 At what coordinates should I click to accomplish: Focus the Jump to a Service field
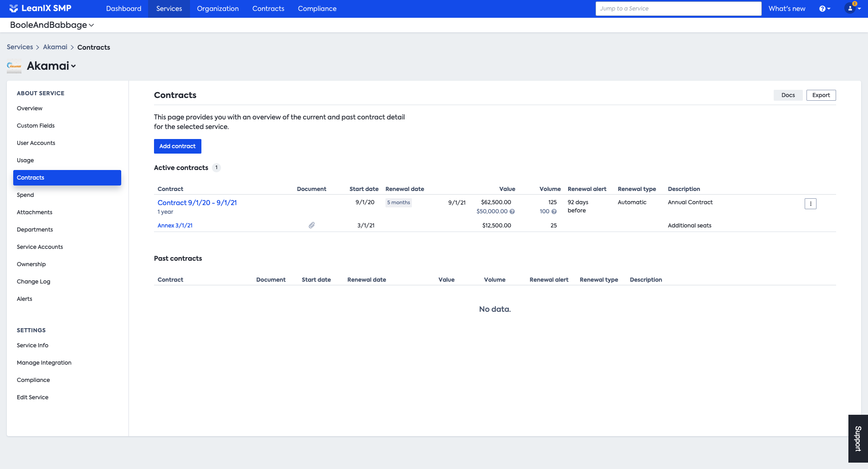point(678,9)
